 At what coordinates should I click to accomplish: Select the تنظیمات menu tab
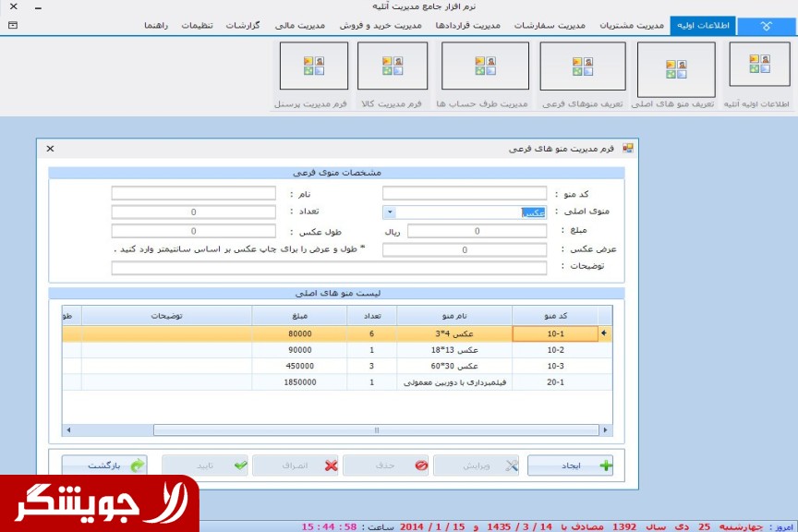[x=195, y=25]
